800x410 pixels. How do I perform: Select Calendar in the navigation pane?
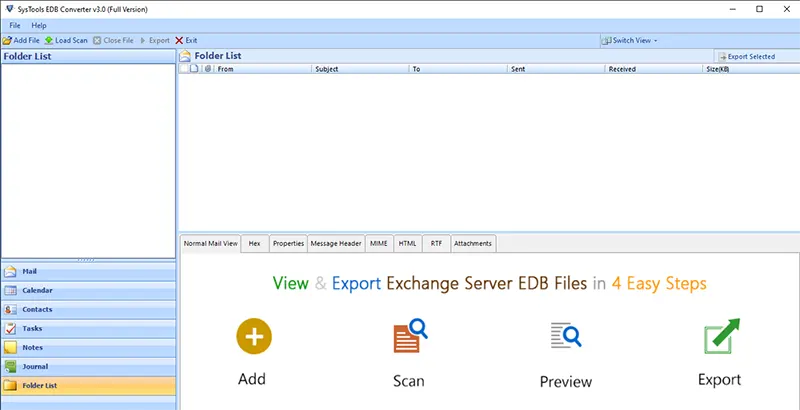88,291
